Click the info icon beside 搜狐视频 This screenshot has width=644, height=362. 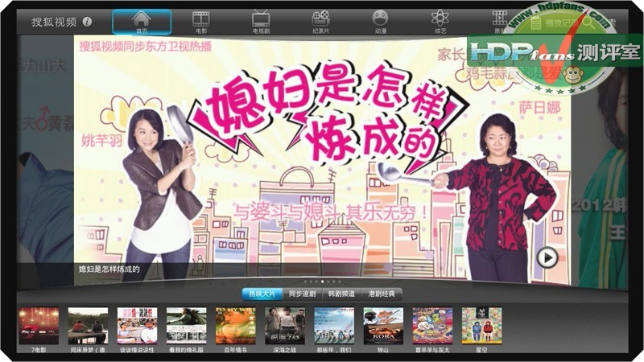(87, 22)
